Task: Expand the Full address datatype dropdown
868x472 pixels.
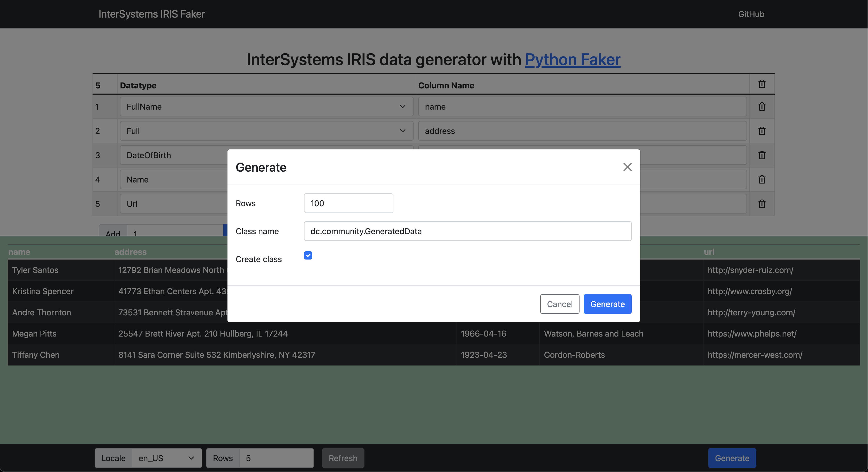Action: click(x=266, y=131)
